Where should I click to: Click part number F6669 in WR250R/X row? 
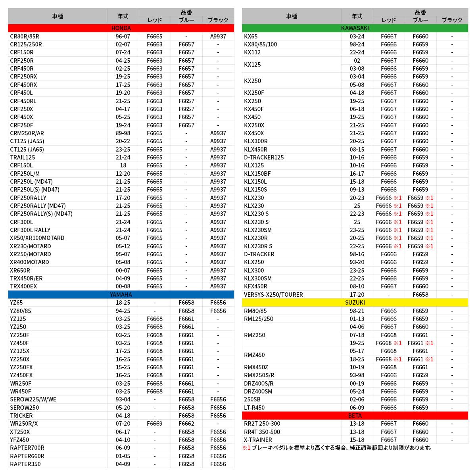(155, 424)
